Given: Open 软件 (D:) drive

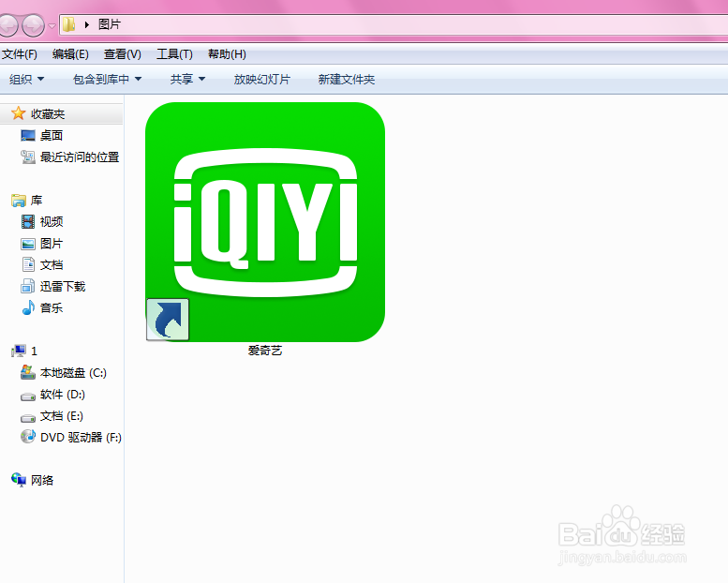Looking at the screenshot, I should pos(63,395).
